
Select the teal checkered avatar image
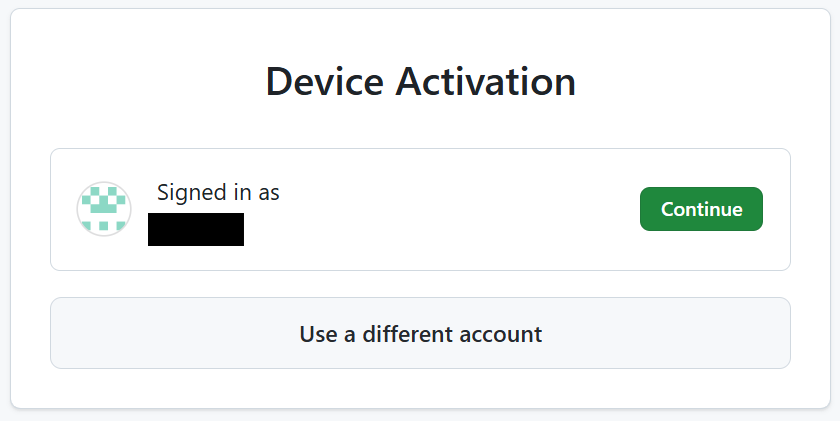click(104, 210)
